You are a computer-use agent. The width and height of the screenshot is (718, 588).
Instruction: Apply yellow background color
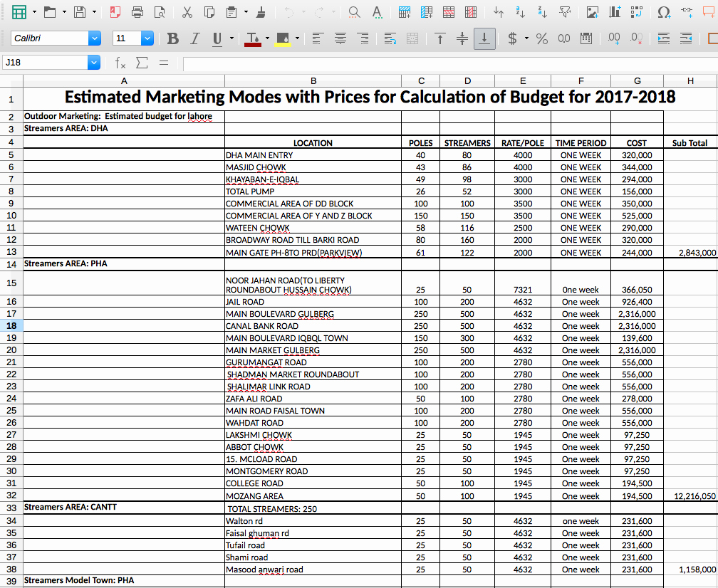click(283, 39)
